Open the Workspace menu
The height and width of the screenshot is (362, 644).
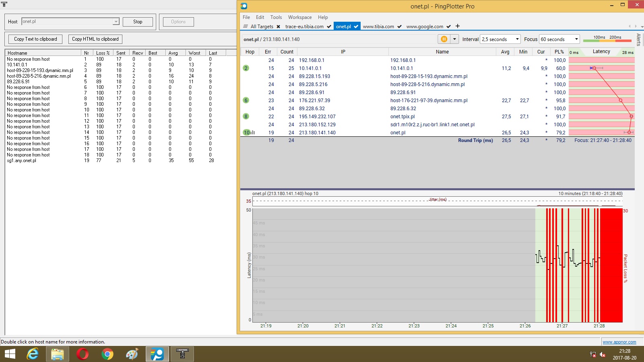point(300,17)
